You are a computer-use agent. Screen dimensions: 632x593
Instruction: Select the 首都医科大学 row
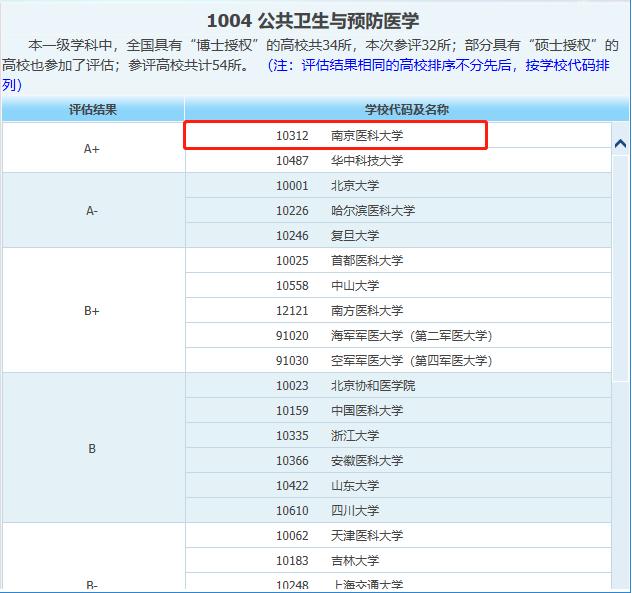tap(398, 260)
